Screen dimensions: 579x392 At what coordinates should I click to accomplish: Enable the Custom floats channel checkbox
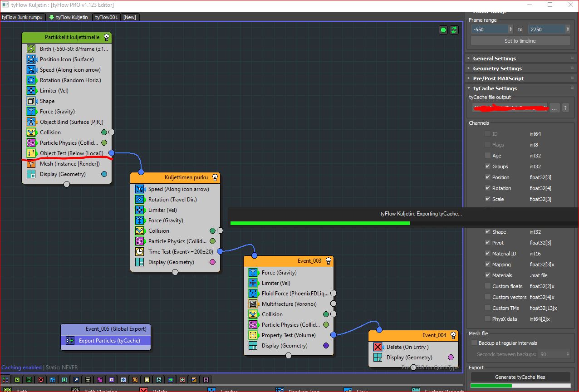click(488, 286)
